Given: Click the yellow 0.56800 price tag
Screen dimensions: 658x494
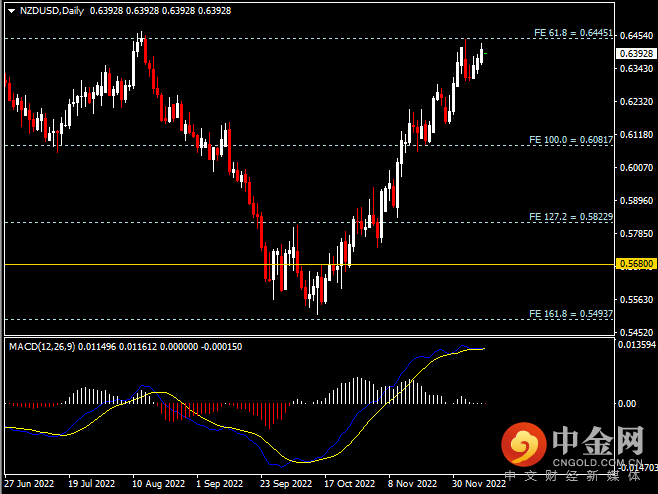Looking at the screenshot, I should pyautogui.click(x=635, y=264).
